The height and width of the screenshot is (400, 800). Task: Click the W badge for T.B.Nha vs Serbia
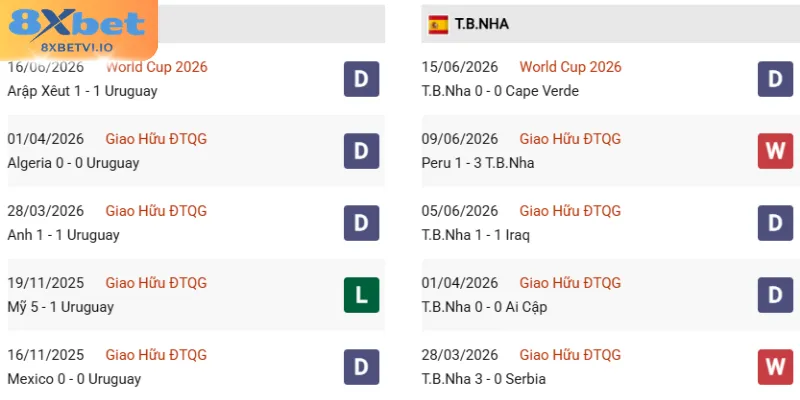tap(775, 367)
